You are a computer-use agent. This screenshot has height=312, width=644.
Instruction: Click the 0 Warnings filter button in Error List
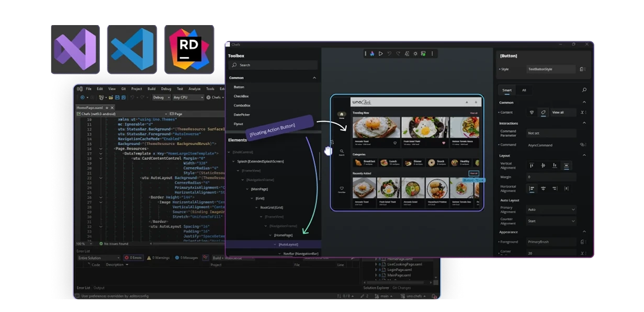(158, 258)
